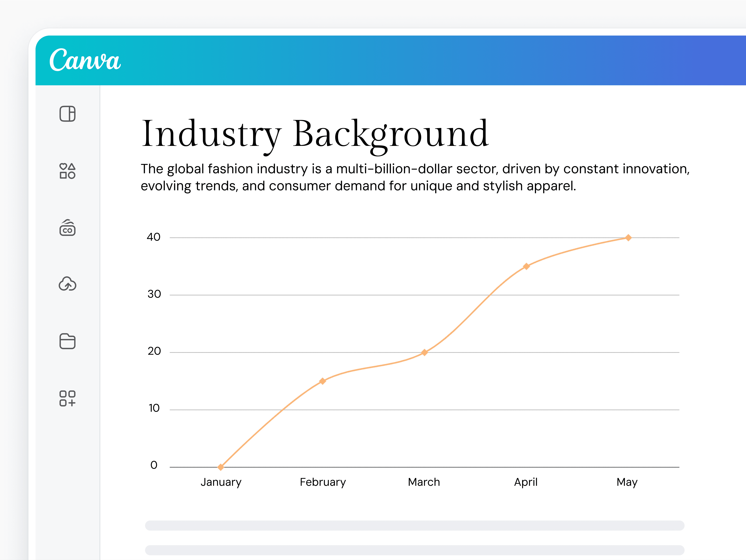Open the Uploads cloud icon
The image size is (746, 560).
pyautogui.click(x=68, y=284)
